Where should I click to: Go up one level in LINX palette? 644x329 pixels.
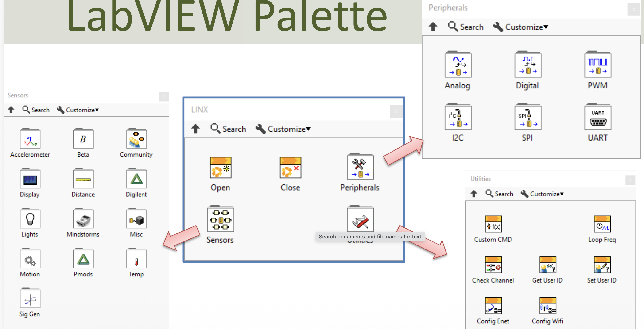click(x=195, y=129)
